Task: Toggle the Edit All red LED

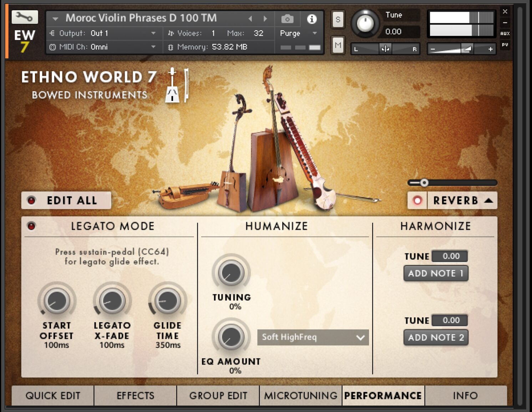Action: pyautogui.click(x=31, y=200)
